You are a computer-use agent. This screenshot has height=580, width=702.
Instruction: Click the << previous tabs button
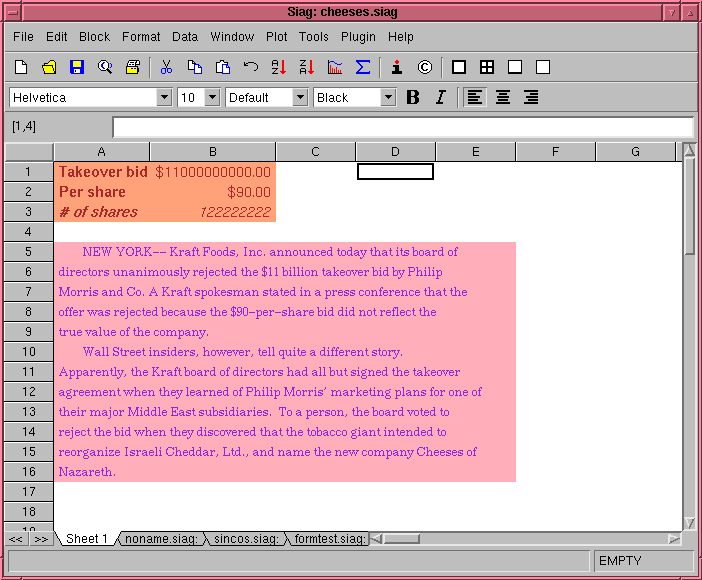pos(16,539)
